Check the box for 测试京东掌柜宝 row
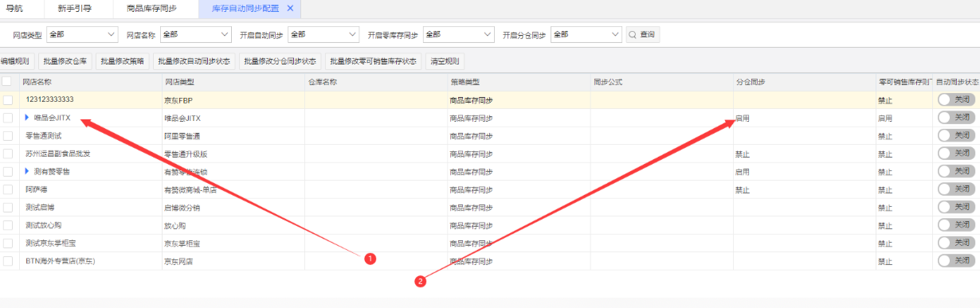 [7, 243]
